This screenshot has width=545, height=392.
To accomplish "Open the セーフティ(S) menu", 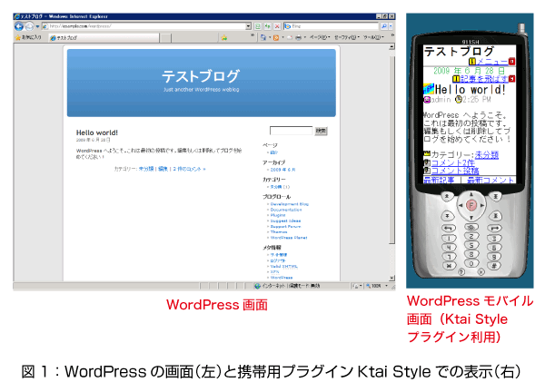I will click(x=346, y=37).
